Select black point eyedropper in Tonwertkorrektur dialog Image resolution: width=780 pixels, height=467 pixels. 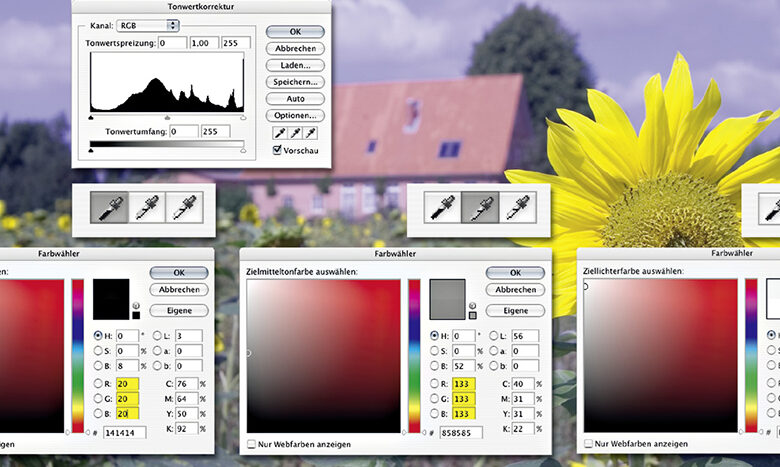click(279, 134)
